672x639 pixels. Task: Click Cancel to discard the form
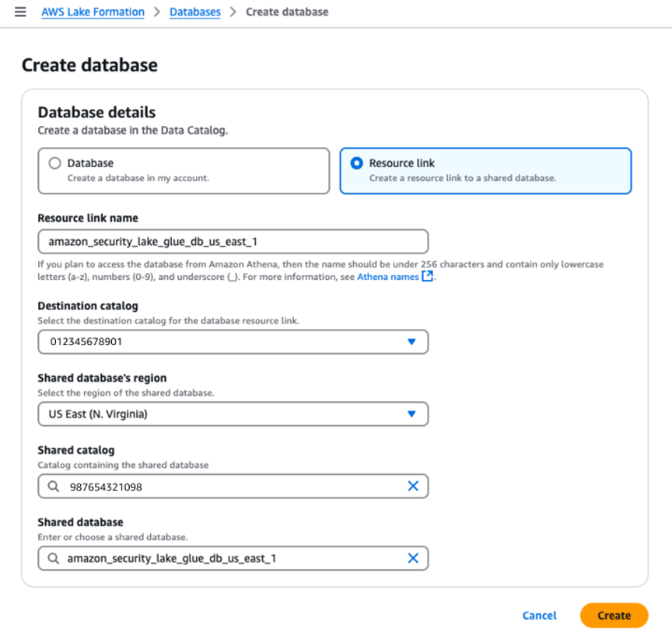[x=539, y=616]
